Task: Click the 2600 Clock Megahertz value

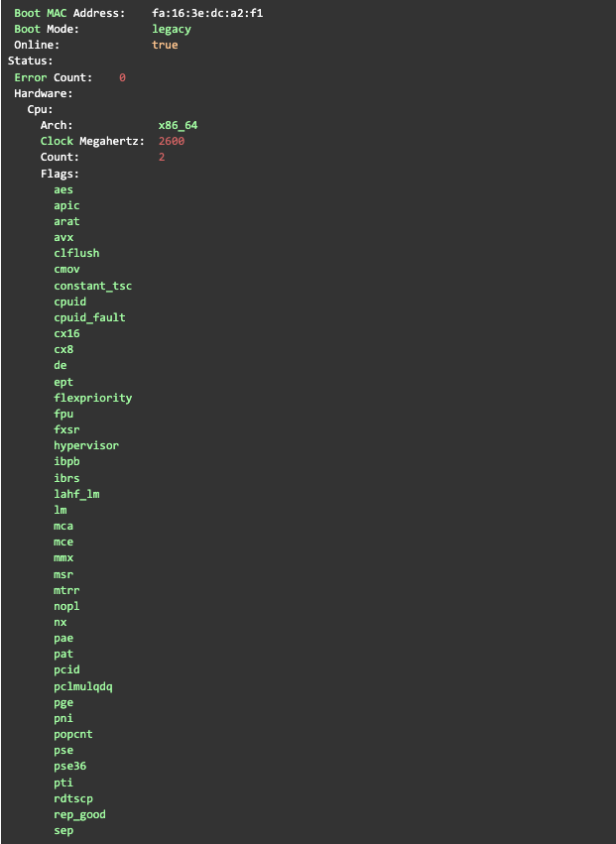Action: coord(172,141)
